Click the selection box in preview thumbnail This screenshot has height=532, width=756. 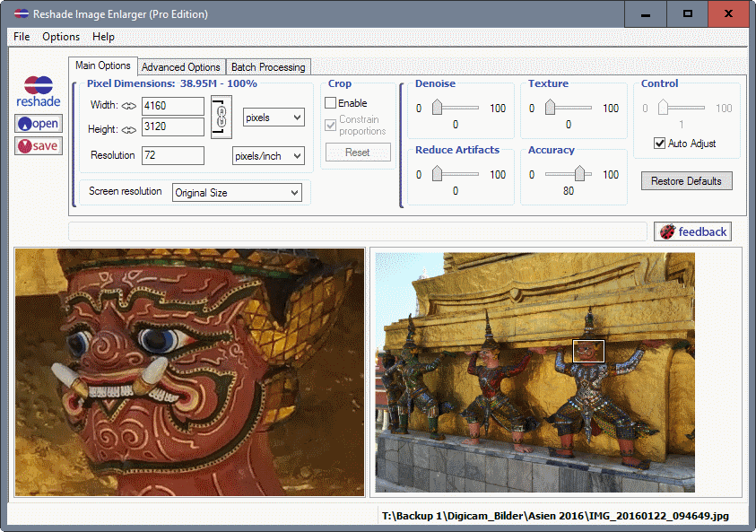tap(588, 351)
